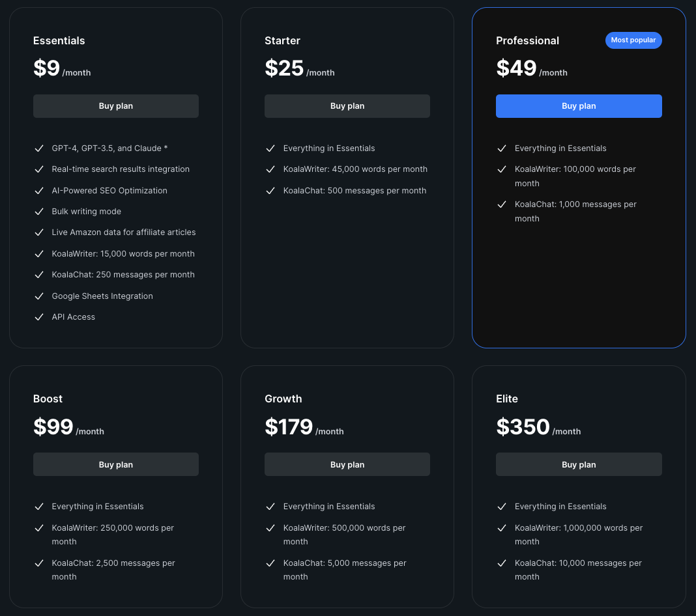Screen dimensions: 696x616
Task: Click the checkmark beside Bulk writing mode
Action: coord(39,212)
